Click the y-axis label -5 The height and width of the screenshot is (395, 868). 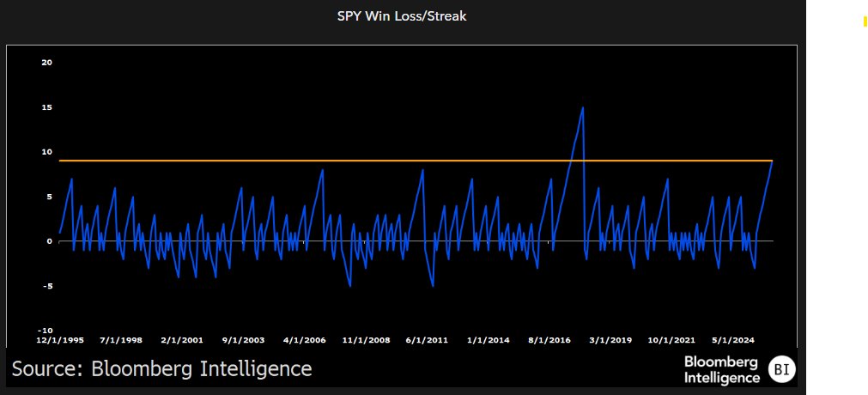(x=47, y=287)
